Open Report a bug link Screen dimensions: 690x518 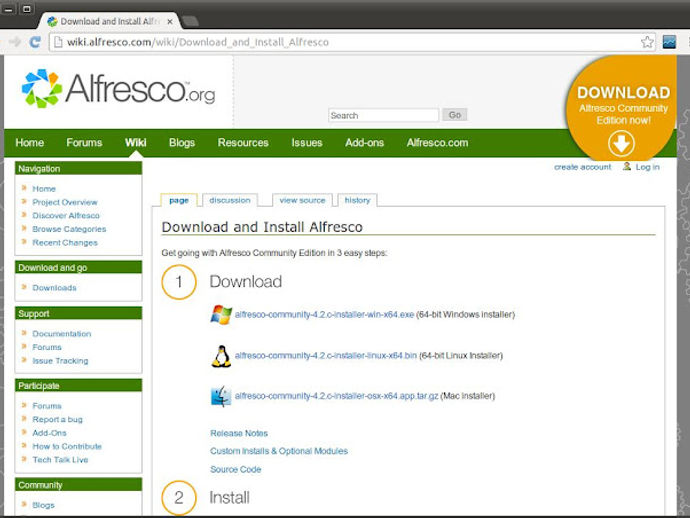point(57,419)
